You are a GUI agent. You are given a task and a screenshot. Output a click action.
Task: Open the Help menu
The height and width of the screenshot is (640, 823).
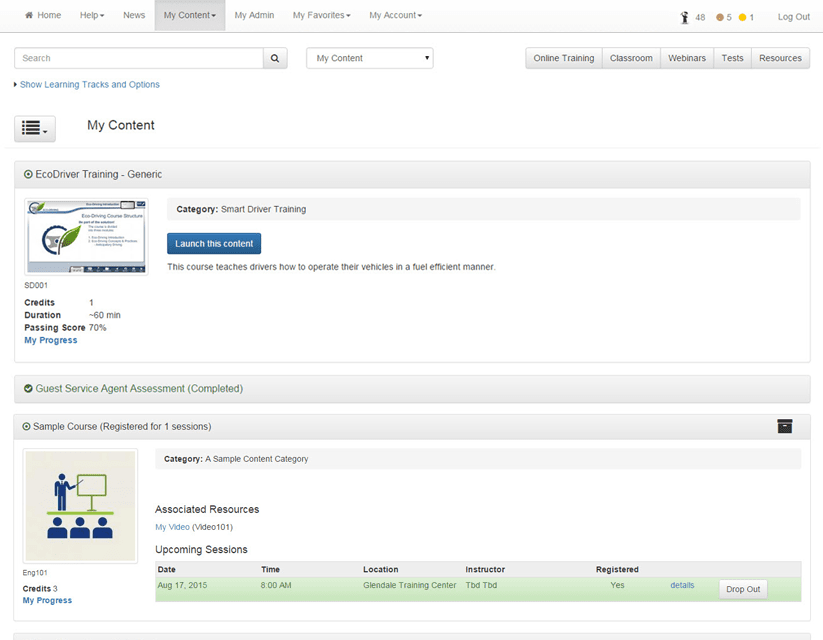[x=92, y=16]
